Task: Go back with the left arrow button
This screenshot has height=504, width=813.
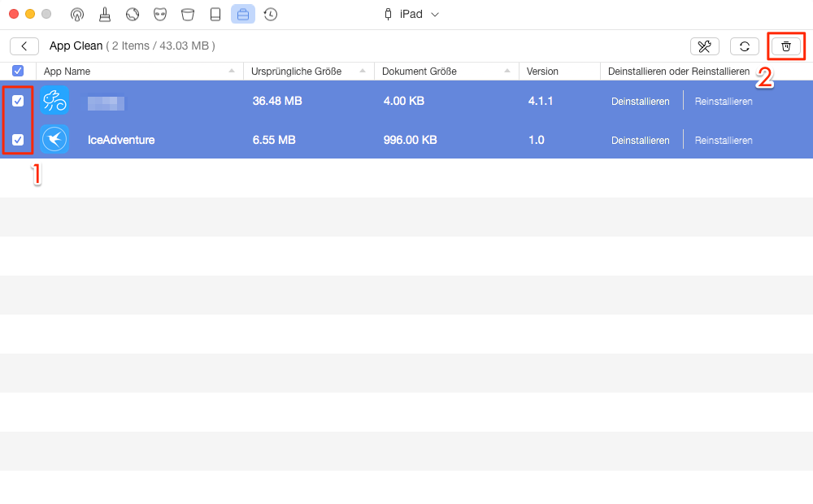Action: [24, 46]
